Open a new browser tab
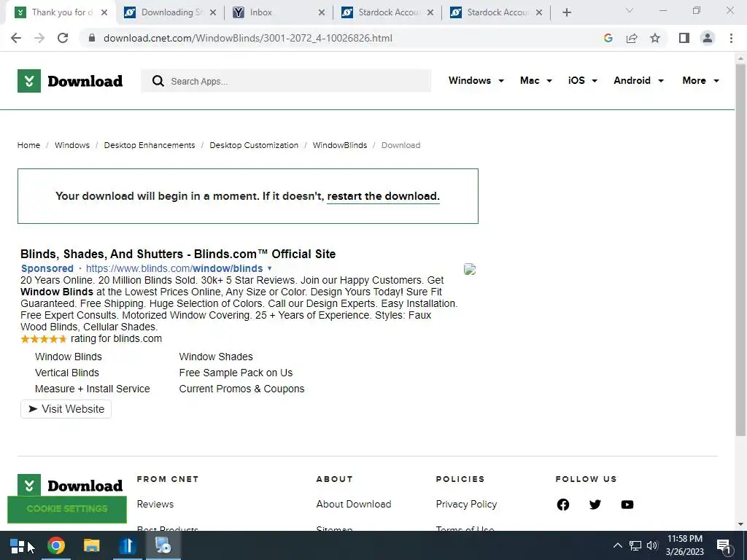The image size is (747, 560). point(566,12)
